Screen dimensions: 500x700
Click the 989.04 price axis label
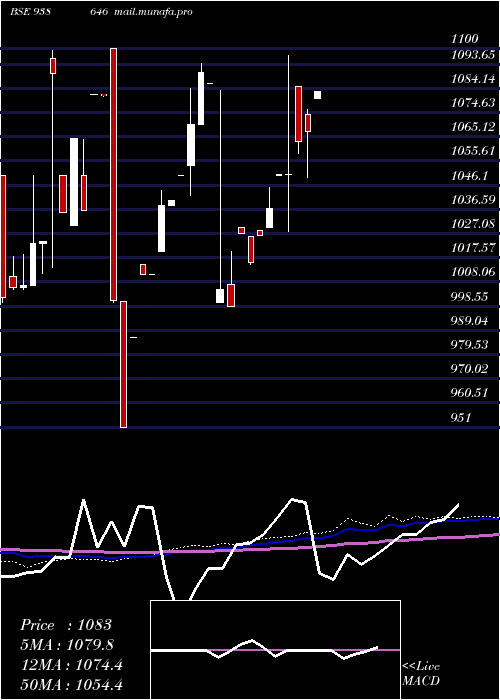point(469,321)
